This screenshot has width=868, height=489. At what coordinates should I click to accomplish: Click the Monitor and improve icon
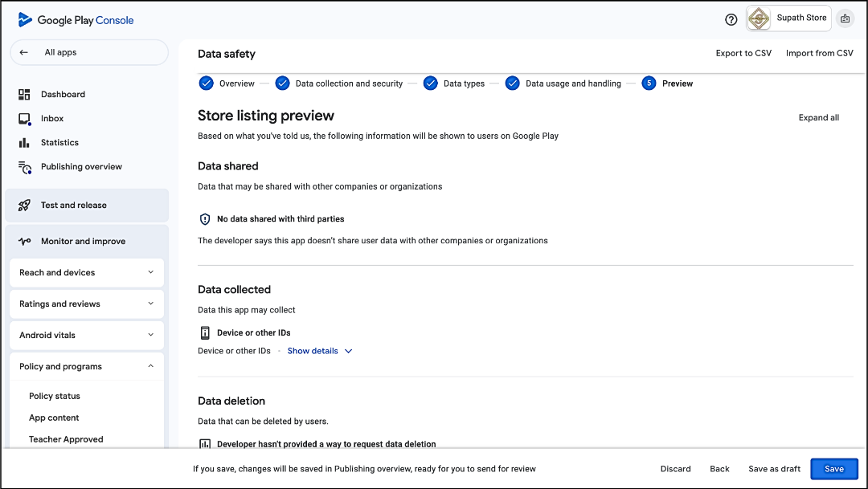[x=24, y=242]
